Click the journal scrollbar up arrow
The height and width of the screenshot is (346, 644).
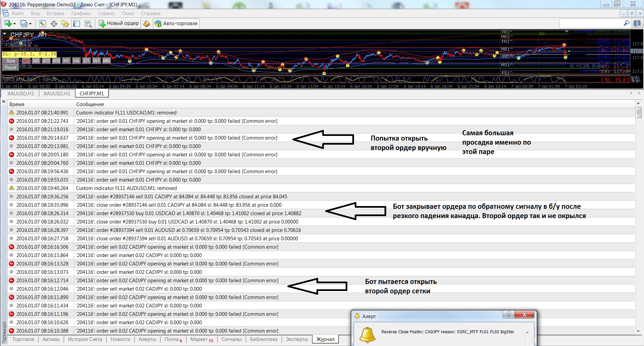638,103
